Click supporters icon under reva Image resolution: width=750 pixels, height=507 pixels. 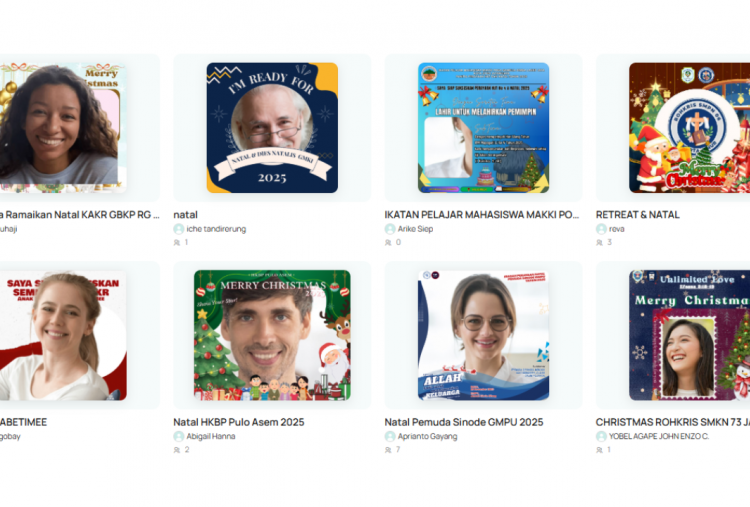coord(599,242)
